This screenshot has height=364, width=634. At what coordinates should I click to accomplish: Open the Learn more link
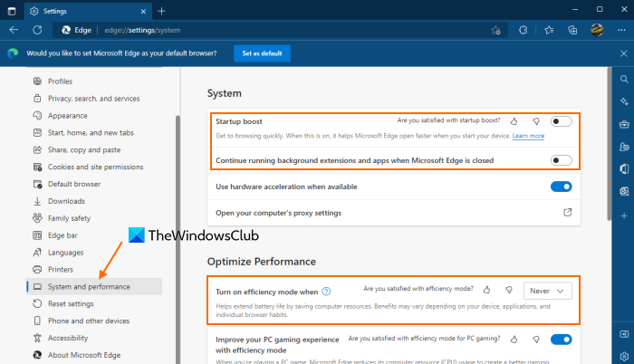click(x=528, y=136)
